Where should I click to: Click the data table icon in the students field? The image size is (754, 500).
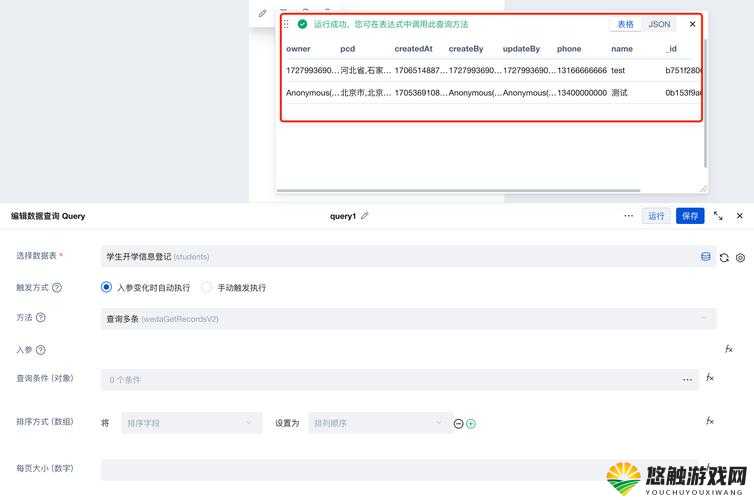[705, 257]
